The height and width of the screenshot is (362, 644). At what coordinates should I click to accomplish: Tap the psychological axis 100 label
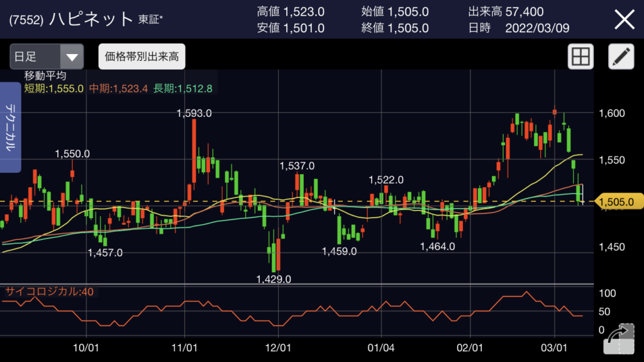click(x=608, y=293)
